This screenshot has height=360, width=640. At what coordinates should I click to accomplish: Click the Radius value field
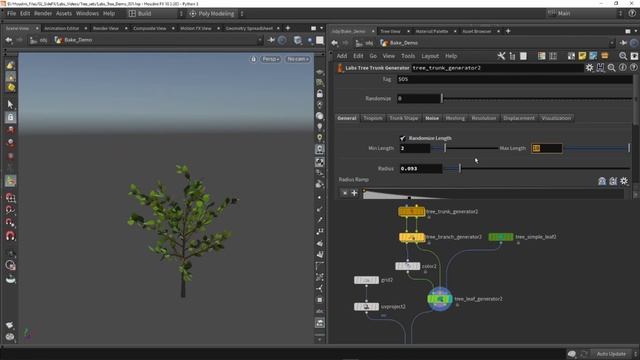coord(421,168)
